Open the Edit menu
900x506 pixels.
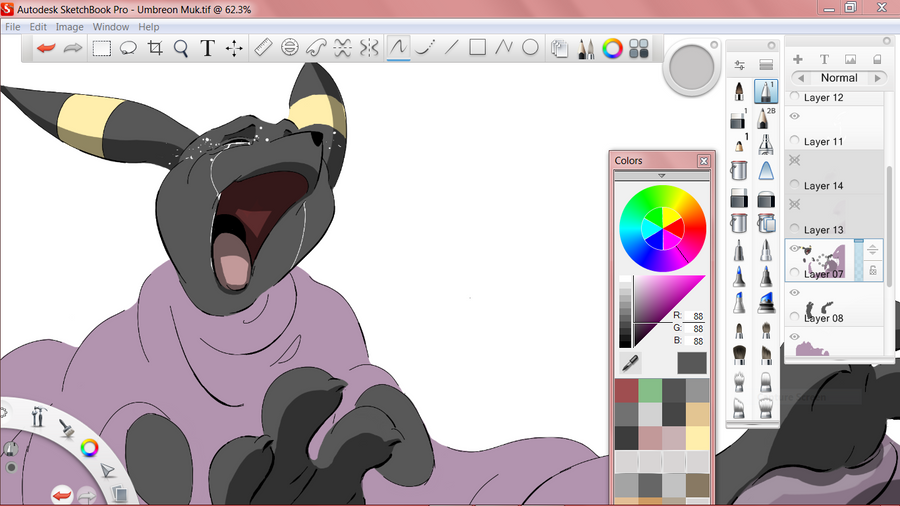coord(38,27)
